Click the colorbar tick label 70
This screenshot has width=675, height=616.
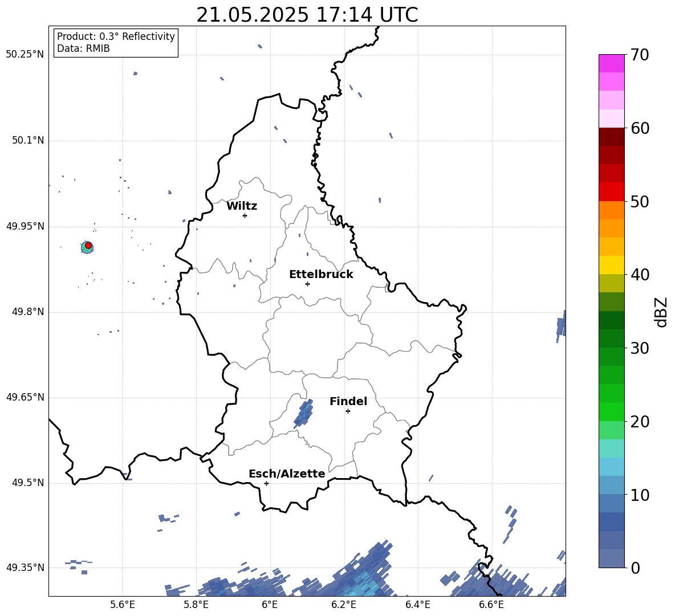click(x=640, y=55)
